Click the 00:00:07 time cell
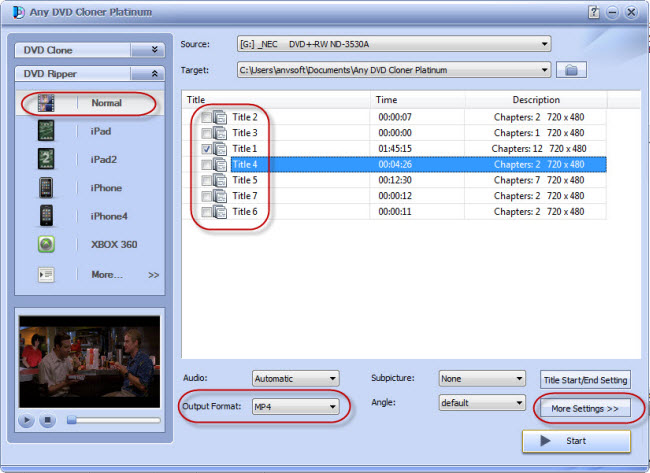Viewport: 650px width, 473px height. coord(395,117)
